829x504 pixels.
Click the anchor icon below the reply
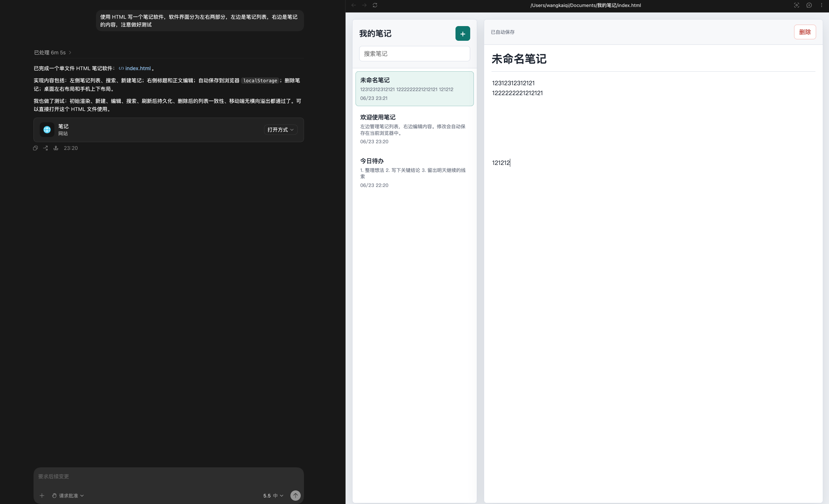click(x=56, y=148)
